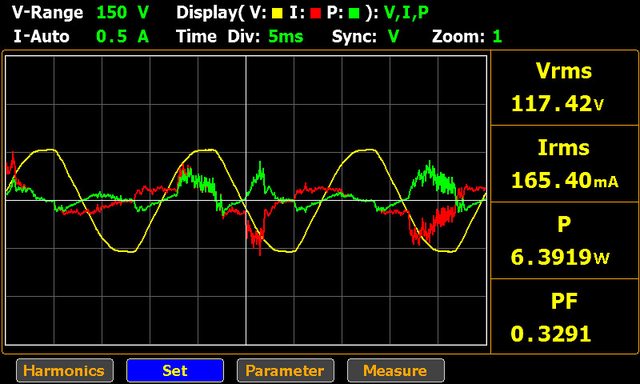The image size is (640, 384).
Task: Select the P 6.3919W power readout
Action: [x=564, y=241]
